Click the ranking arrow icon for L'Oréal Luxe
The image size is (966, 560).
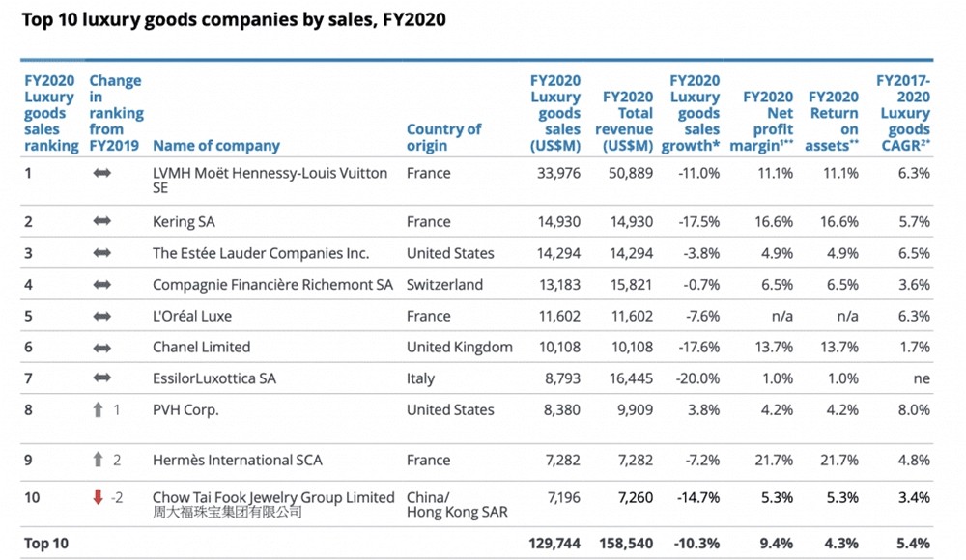[x=101, y=316]
